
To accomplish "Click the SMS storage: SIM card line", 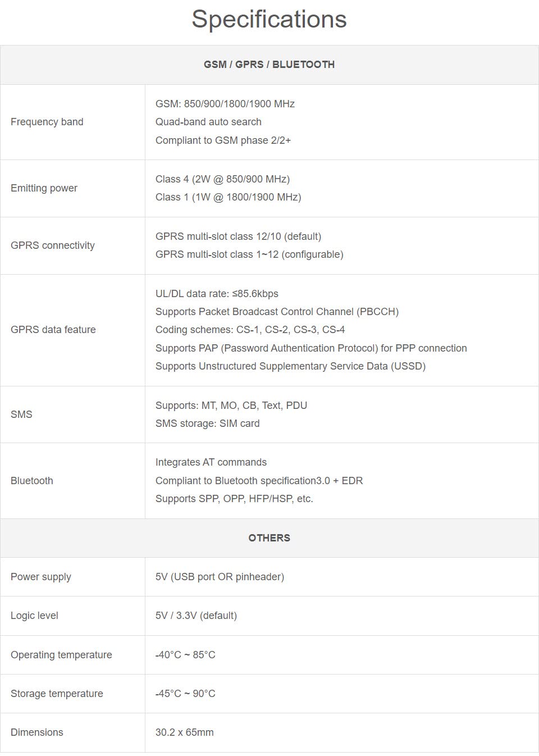I will click(x=207, y=423).
